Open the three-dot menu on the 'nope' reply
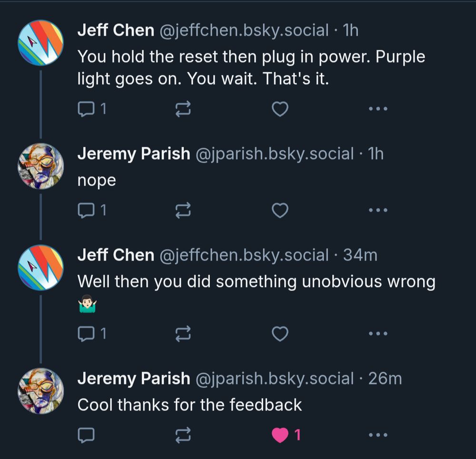 tap(377, 210)
